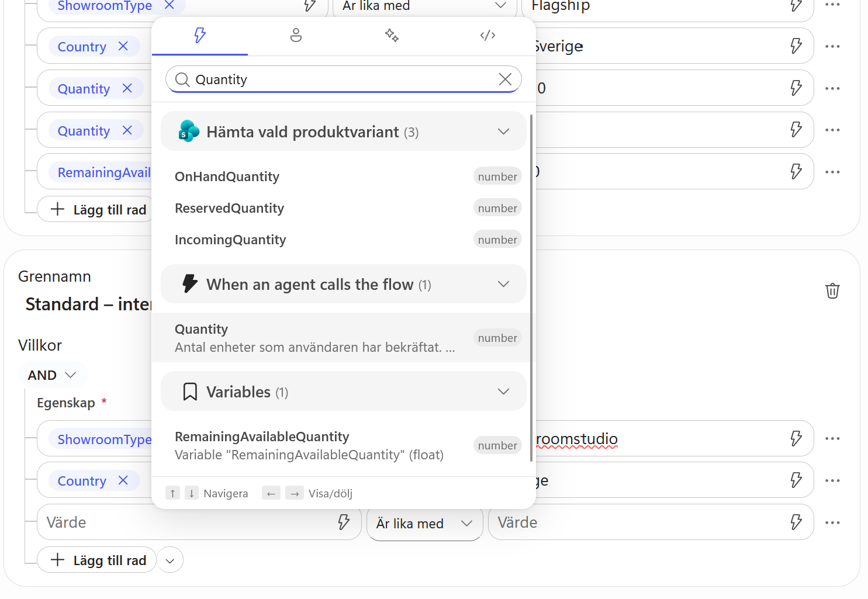The image size is (868, 599).
Task: Expand the chevron beside lower Lägg till rad
Action: point(170,560)
